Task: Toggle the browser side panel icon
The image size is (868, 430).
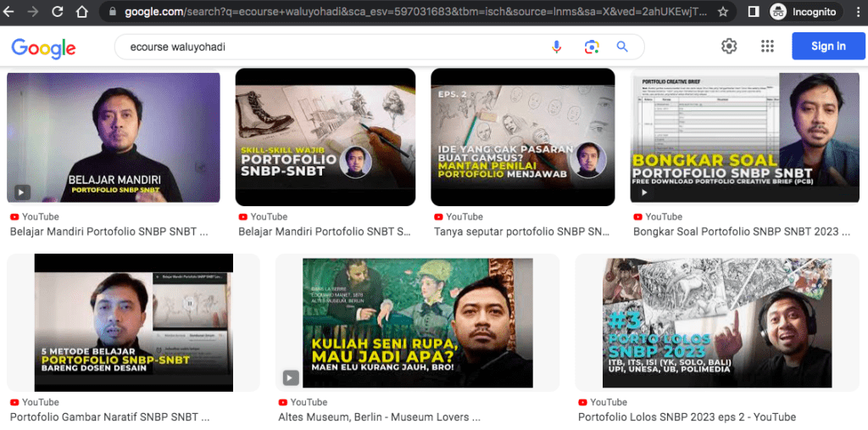Action: (753, 12)
